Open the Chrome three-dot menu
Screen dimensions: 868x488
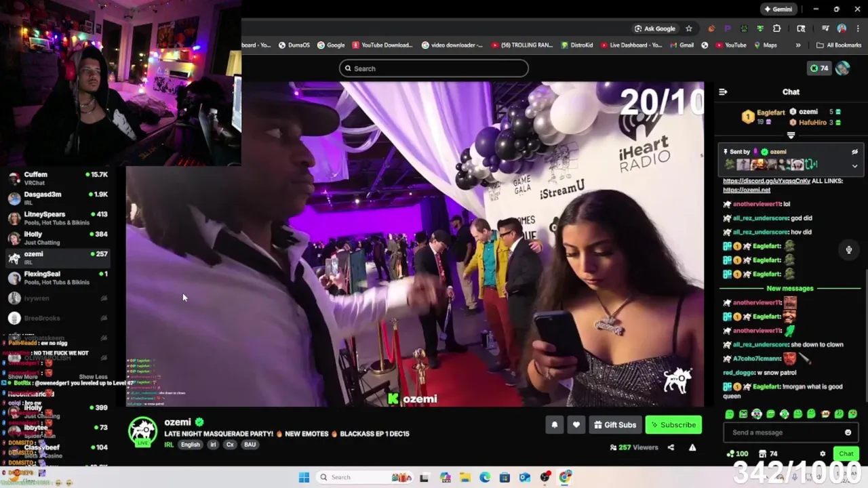tap(858, 28)
